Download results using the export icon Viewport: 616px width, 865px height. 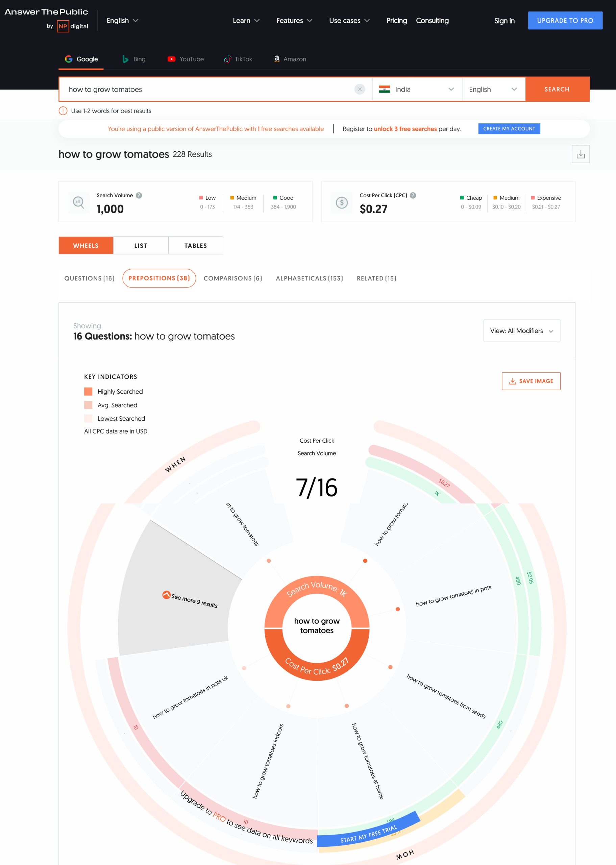click(580, 154)
